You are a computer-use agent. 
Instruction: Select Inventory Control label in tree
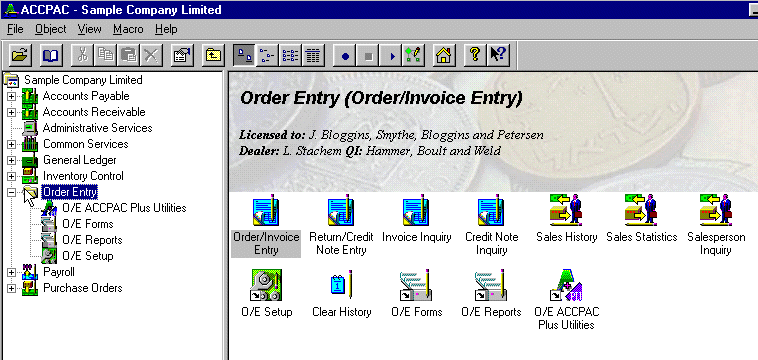(83, 176)
